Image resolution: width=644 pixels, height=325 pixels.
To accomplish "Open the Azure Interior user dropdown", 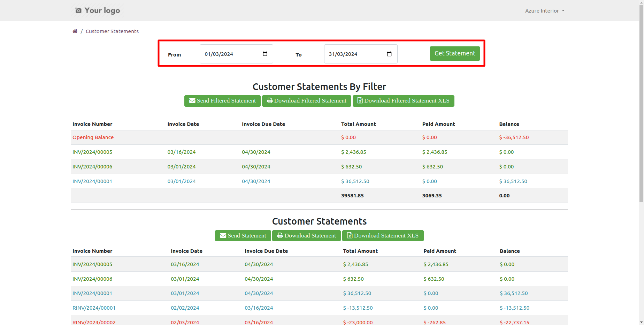I will [x=545, y=11].
